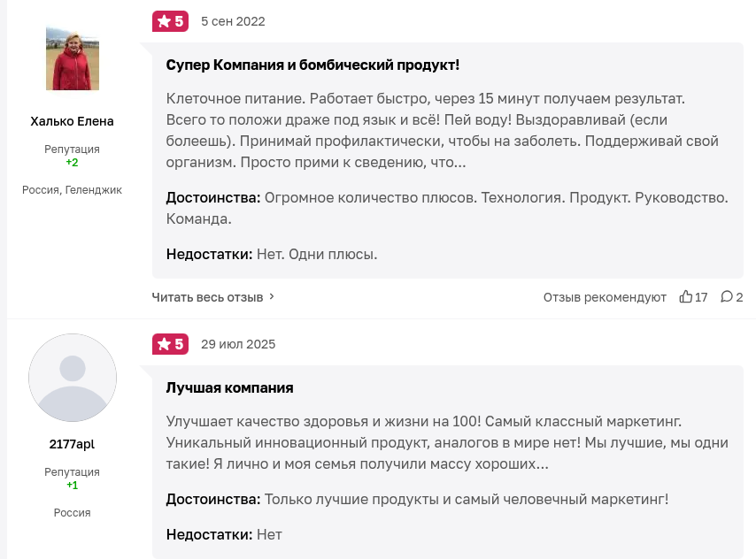Click the 5-star rating badge dated 5 сен 2022
The height and width of the screenshot is (559, 756).
click(170, 21)
